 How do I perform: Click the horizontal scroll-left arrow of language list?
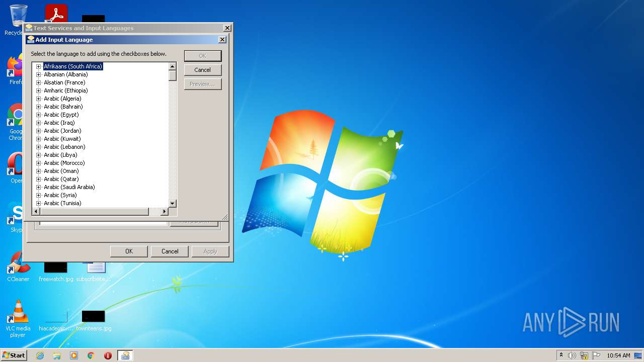click(36, 212)
